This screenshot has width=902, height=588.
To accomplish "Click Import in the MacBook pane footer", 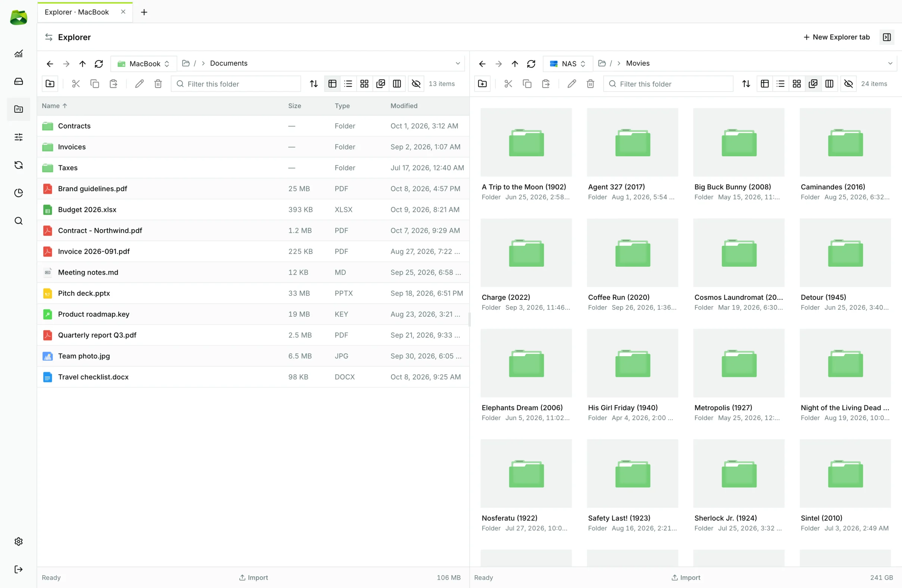I will (x=254, y=578).
